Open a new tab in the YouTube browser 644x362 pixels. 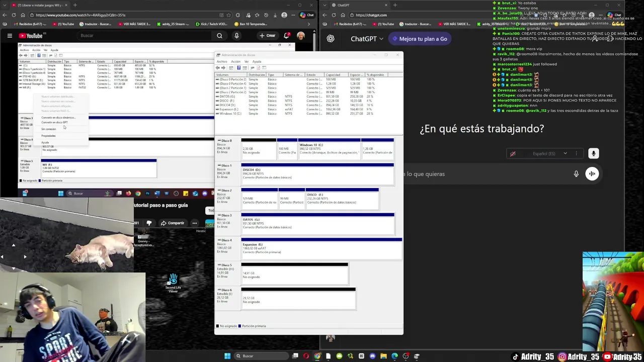[x=75, y=5]
